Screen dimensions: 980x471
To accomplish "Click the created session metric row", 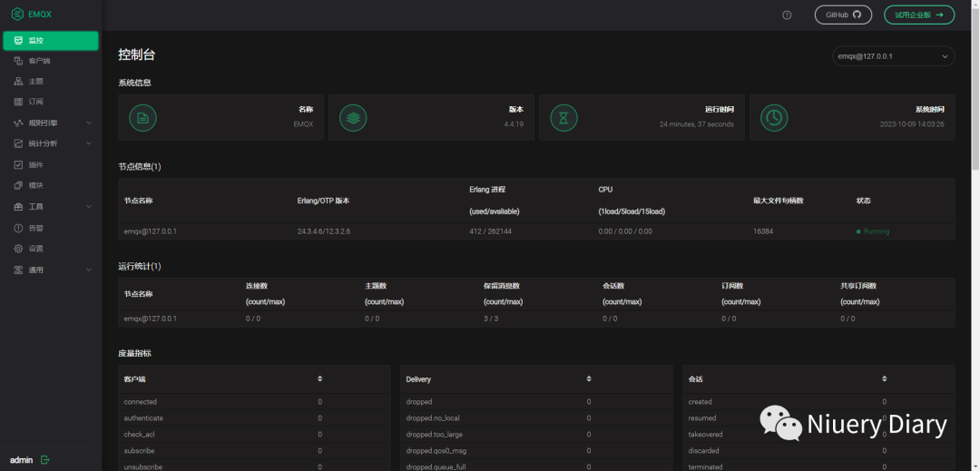I will point(818,402).
